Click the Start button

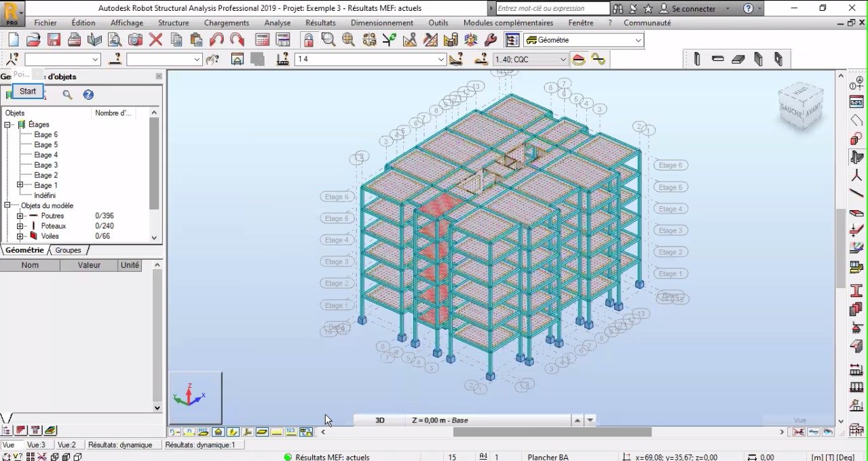(x=28, y=91)
